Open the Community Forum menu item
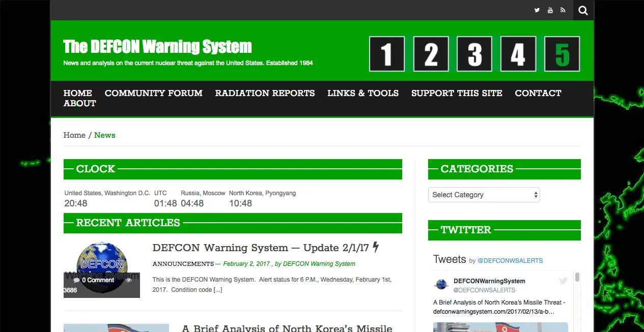 pyautogui.click(x=153, y=93)
